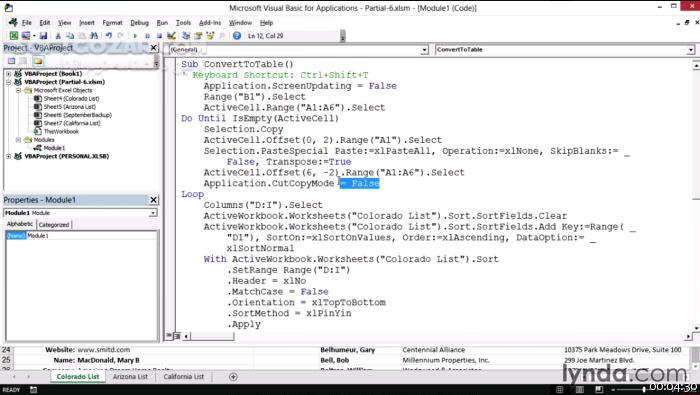Open the Help menu
The width and height of the screenshot is (700, 395).
click(266, 23)
